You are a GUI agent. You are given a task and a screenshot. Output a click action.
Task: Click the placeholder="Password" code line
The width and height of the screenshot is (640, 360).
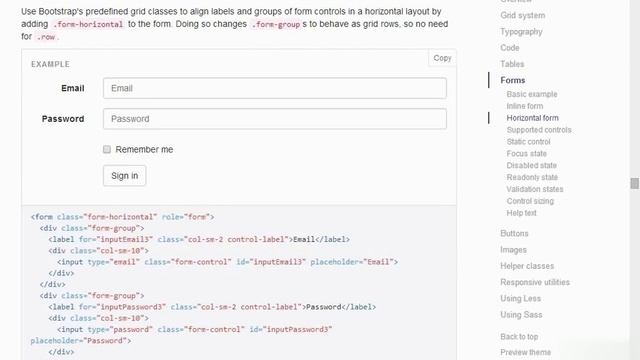[x=81, y=341]
